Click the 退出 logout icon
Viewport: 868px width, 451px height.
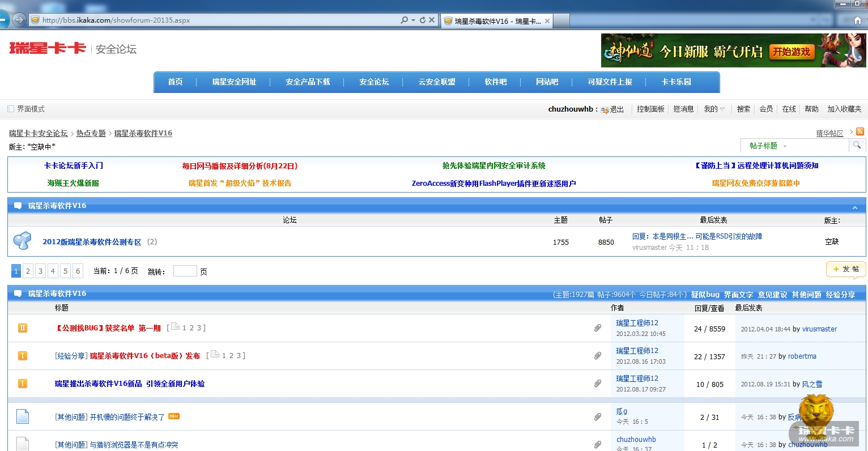click(605, 109)
